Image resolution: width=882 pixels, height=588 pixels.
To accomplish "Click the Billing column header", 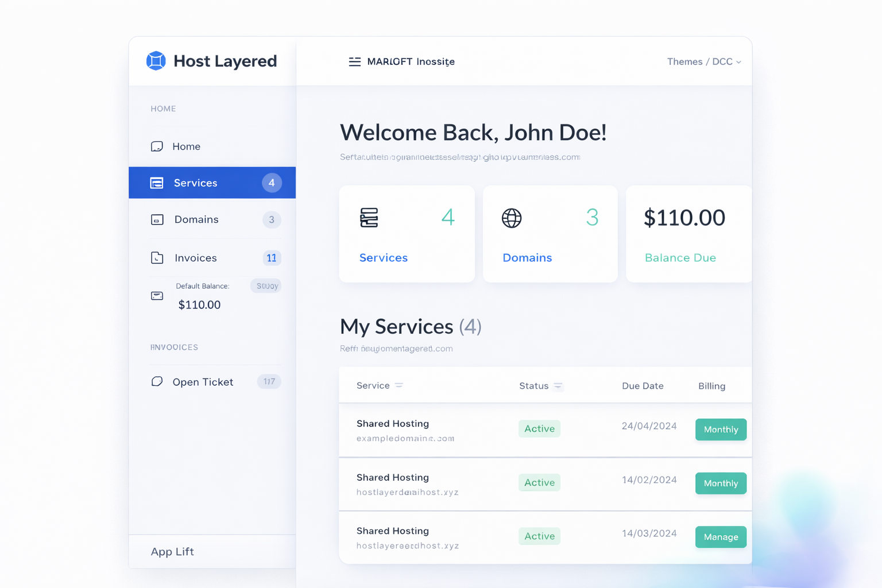I will [711, 386].
